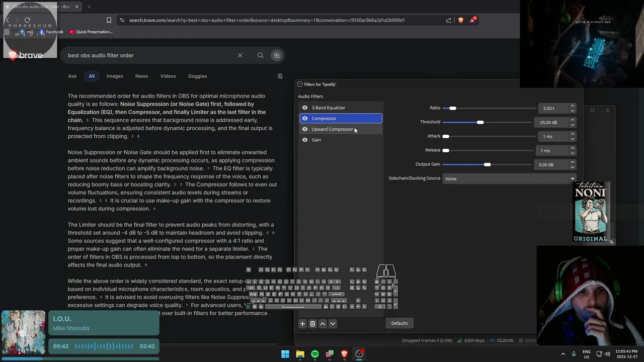
Task: Clear the Brave search query
Action: tap(240, 55)
